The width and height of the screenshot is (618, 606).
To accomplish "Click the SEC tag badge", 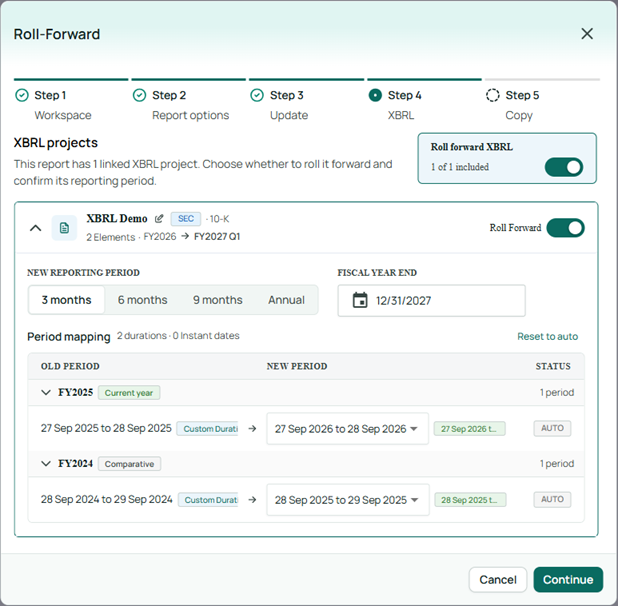I will click(x=186, y=219).
